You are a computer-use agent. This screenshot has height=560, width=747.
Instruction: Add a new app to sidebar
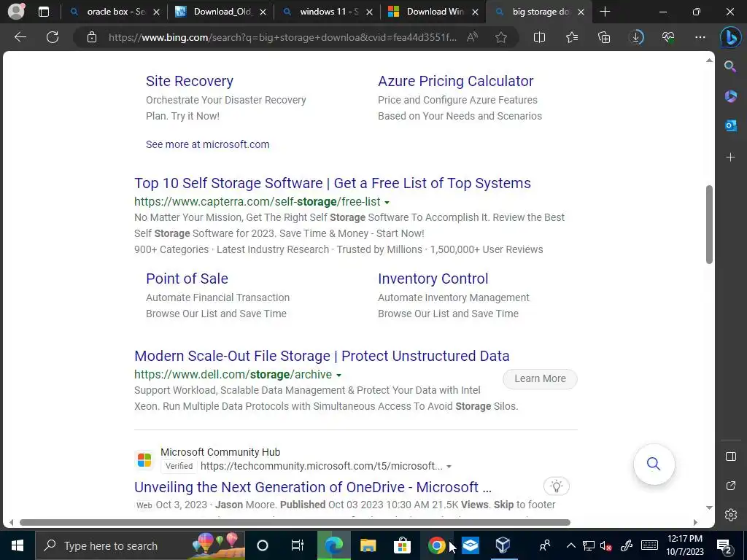[x=730, y=157]
